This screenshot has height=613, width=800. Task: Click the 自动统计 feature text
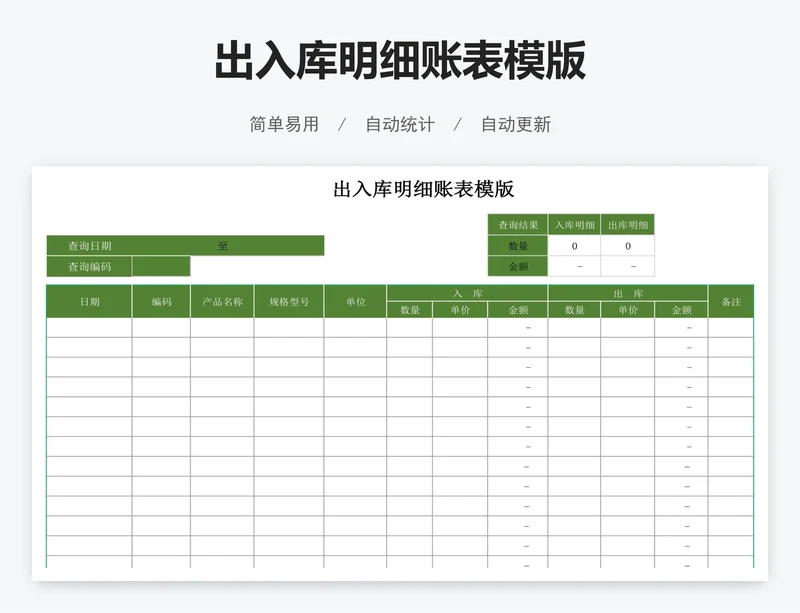400,125
